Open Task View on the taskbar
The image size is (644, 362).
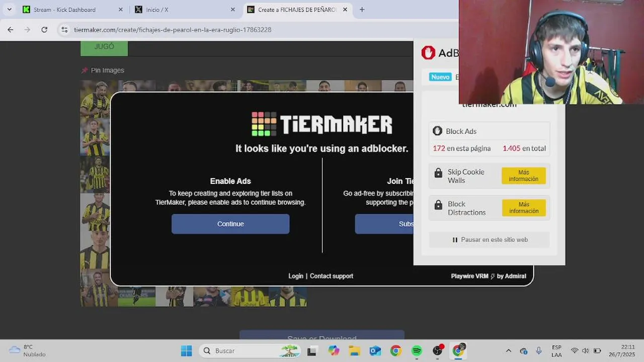[312, 350]
